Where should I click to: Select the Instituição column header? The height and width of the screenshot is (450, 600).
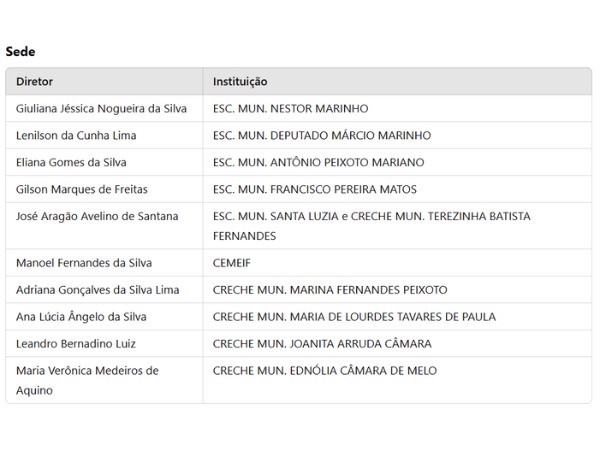(x=397, y=82)
